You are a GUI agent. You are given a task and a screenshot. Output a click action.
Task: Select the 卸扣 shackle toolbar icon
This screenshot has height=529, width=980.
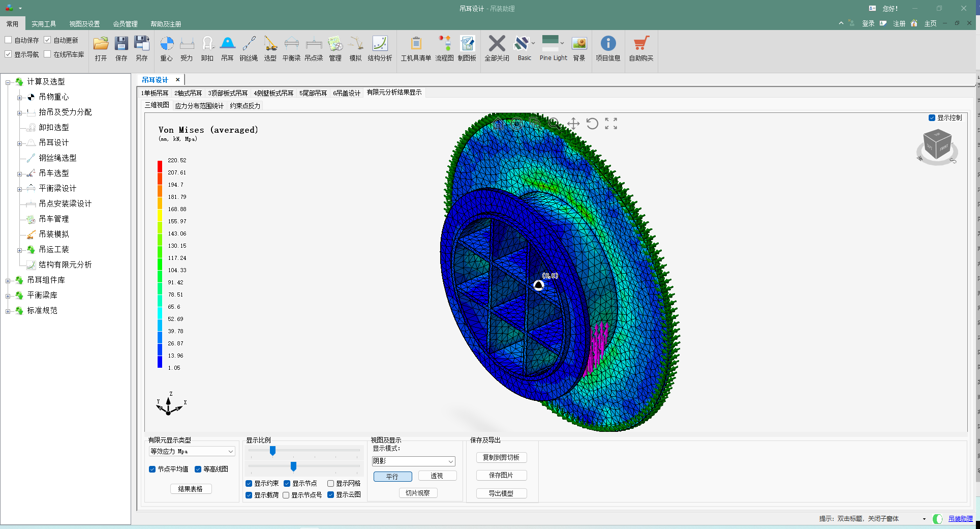point(207,49)
